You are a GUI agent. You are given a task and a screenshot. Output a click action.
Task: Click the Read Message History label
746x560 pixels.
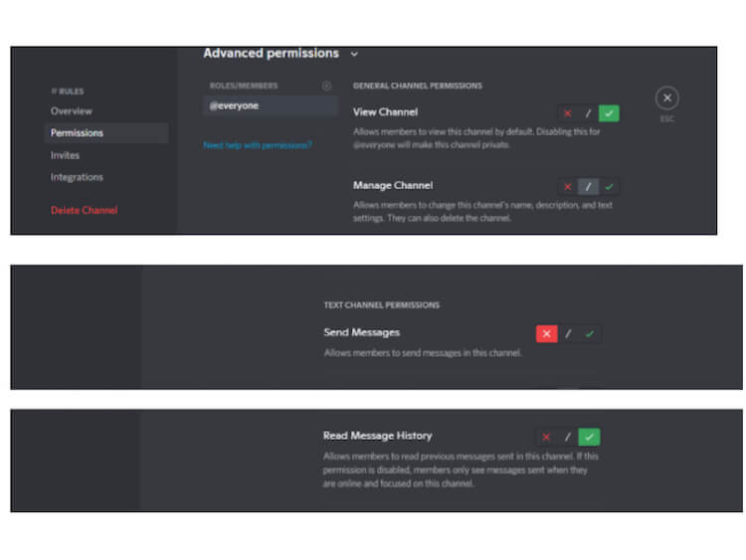[x=378, y=436]
